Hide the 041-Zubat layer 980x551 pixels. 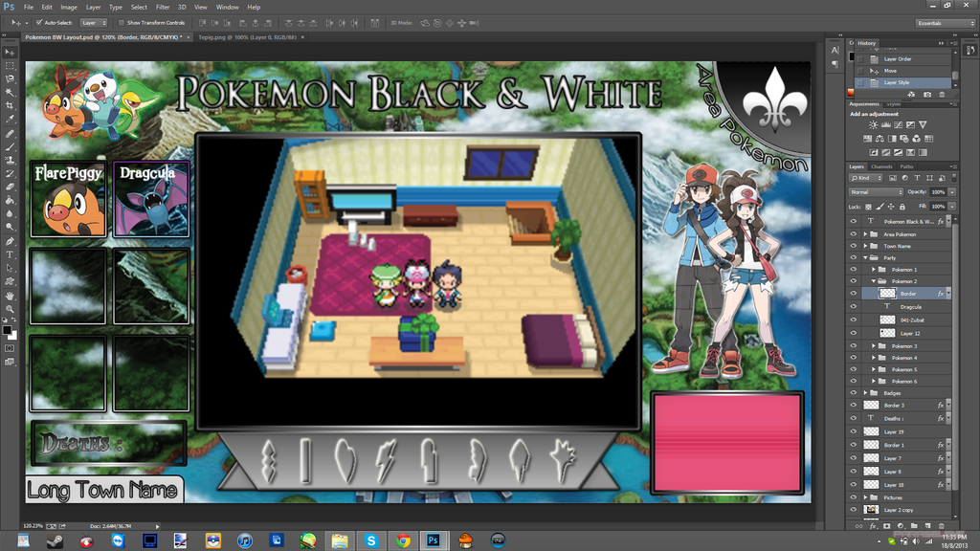click(853, 320)
